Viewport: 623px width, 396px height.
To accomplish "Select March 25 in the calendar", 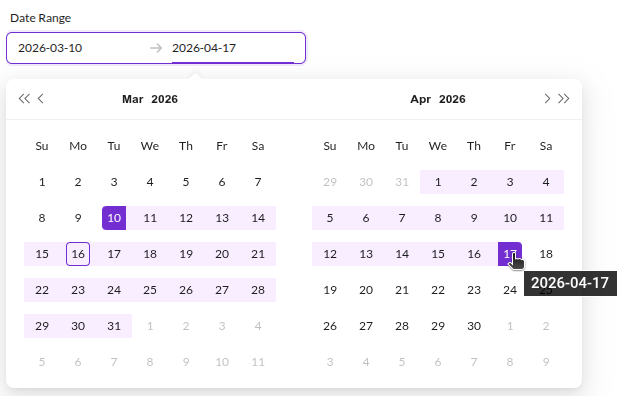I will pyautogui.click(x=150, y=290).
